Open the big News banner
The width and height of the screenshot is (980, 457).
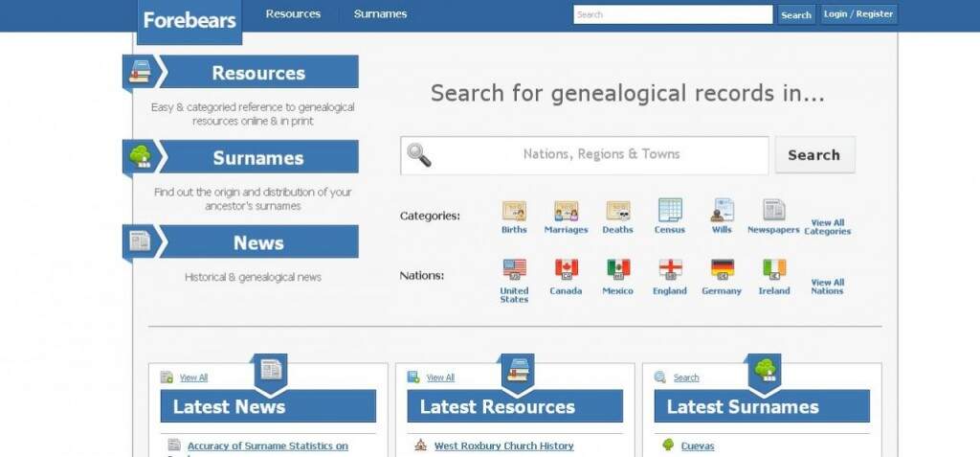(258, 241)
